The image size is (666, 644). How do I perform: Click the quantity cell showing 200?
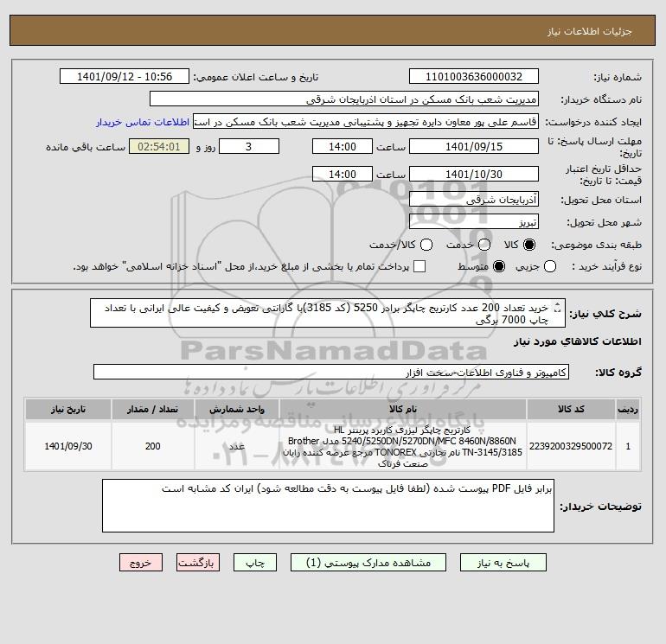(x=152, y=446)
